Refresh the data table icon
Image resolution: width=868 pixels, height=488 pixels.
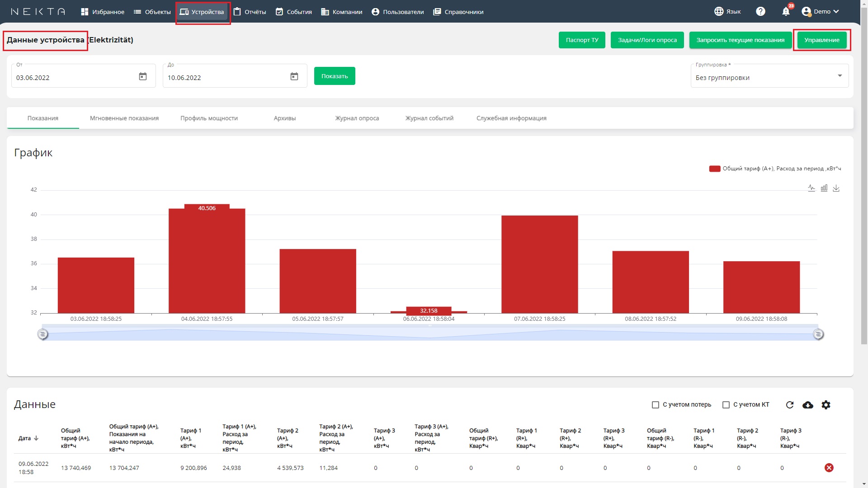(790, 405)
